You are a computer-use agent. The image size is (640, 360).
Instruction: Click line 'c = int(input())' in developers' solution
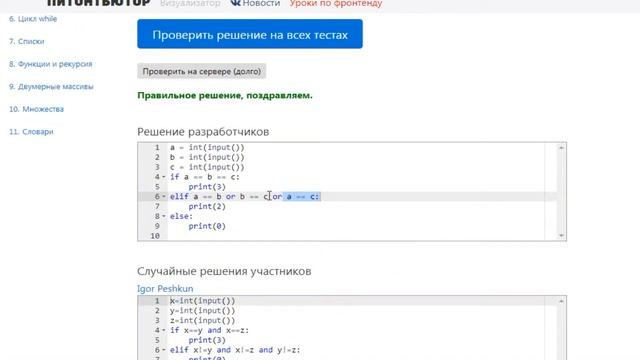point(207,167)
